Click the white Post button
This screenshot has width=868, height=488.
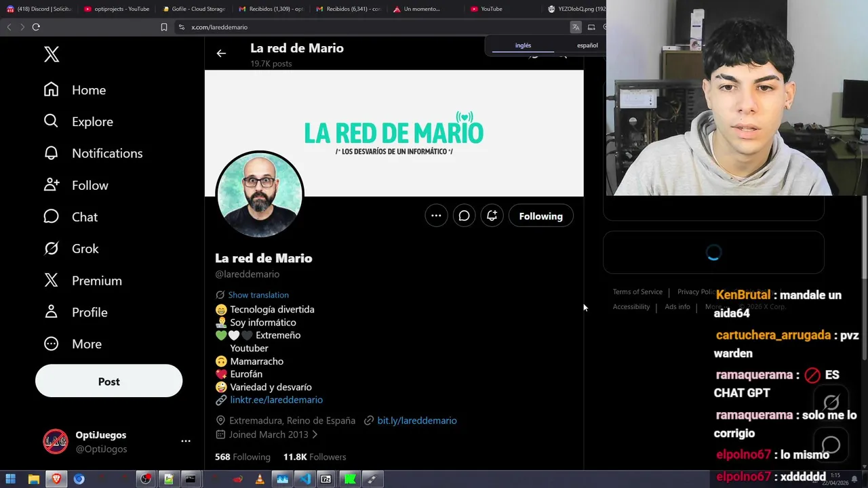tap(108, 382)
